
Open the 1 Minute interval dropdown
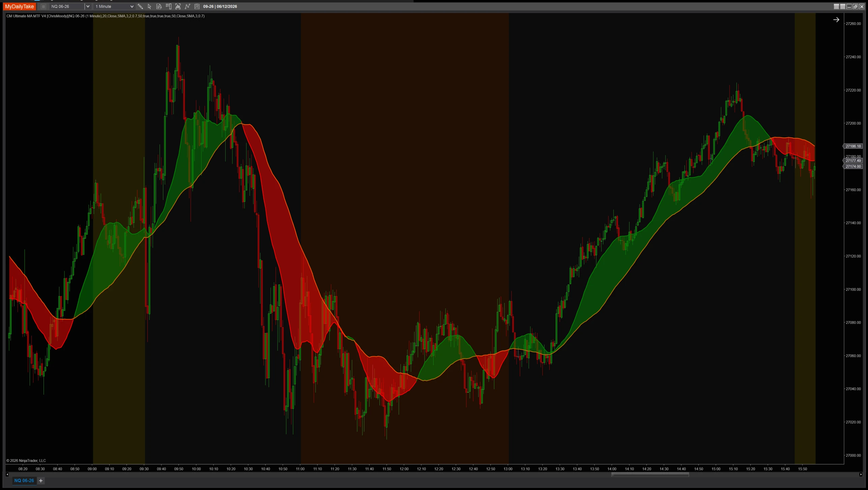114,6
